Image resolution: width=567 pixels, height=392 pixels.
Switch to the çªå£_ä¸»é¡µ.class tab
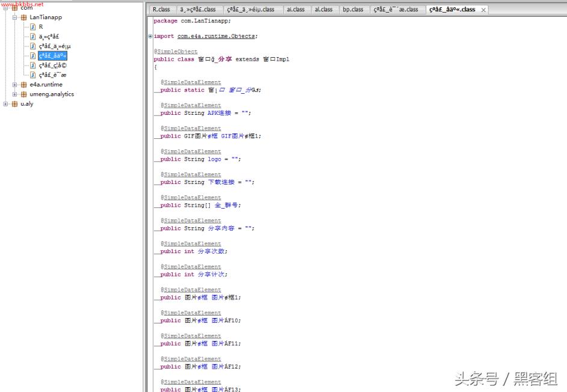pyautogui.click(x=251, y=10)
